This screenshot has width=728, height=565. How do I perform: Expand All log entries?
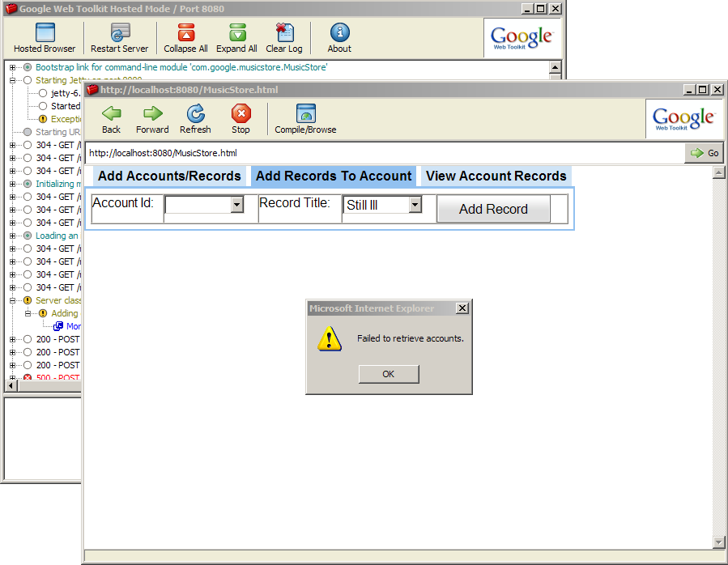coord(236,38)
